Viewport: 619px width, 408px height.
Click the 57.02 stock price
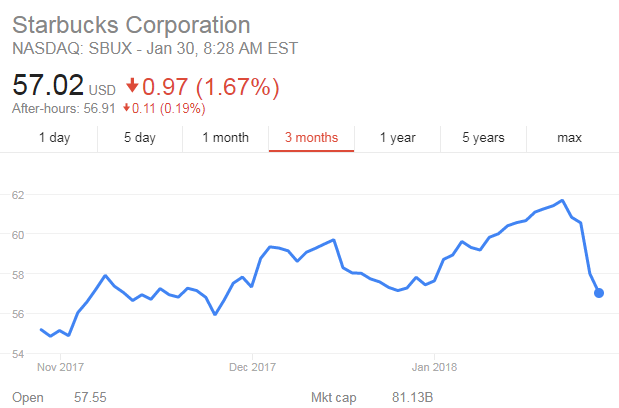(47, 88)
